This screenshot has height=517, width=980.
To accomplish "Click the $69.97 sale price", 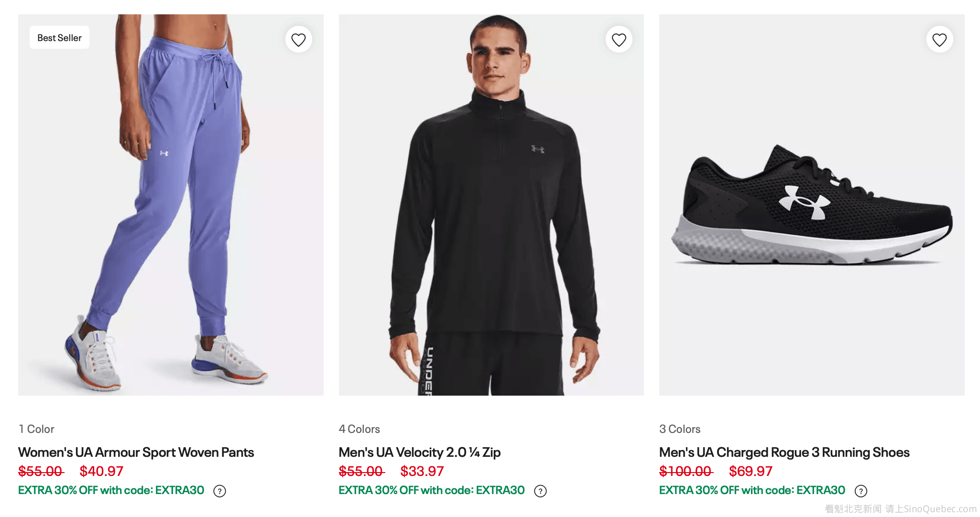I will [750, 471].
